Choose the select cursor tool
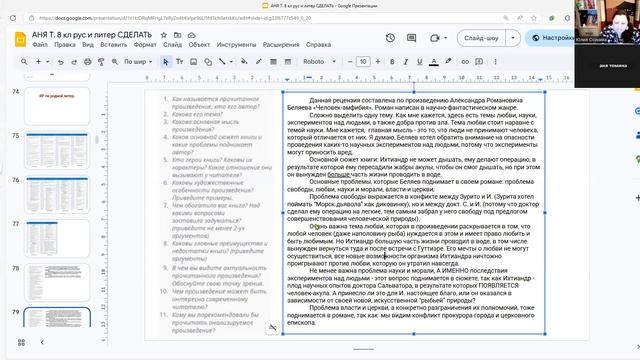The width and height of the screenshot is (640, 360). click(x=165, y=62)
